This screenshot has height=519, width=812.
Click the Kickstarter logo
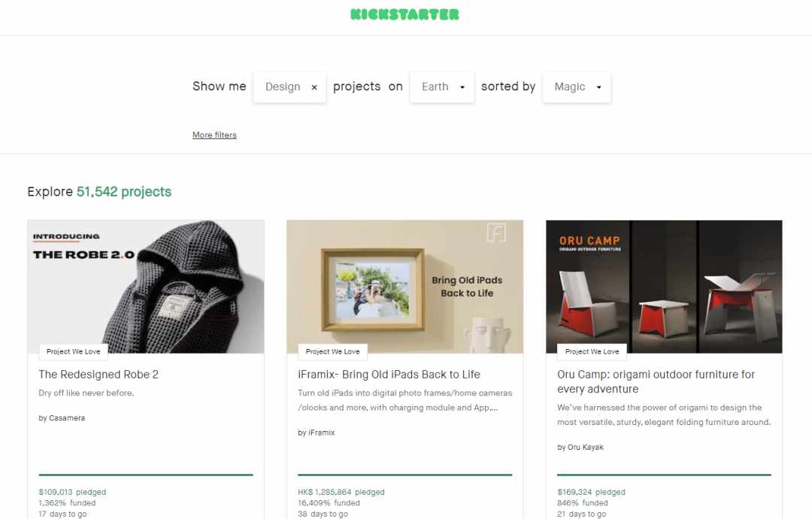click(404, 14)
